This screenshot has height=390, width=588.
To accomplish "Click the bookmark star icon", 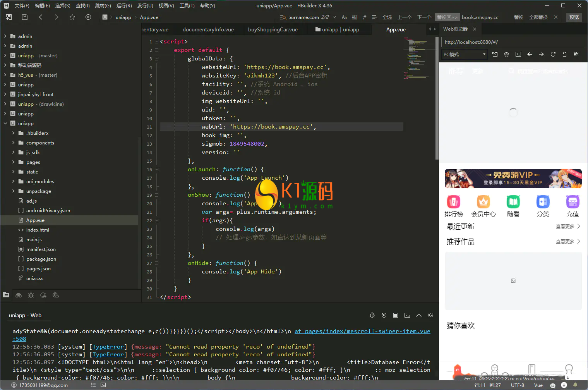I will (72, 17).
